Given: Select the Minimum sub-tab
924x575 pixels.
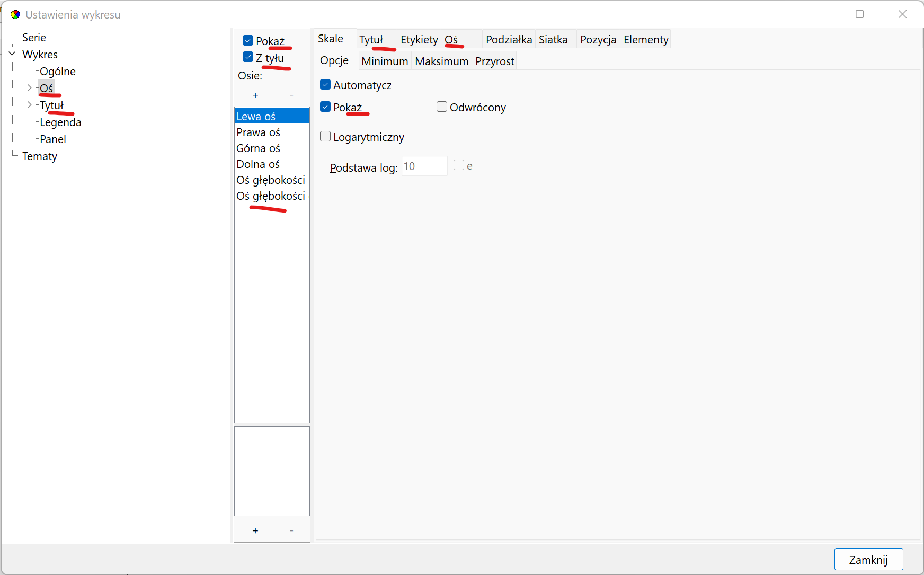Looking at the screenshot, I should tap(385, 61).
